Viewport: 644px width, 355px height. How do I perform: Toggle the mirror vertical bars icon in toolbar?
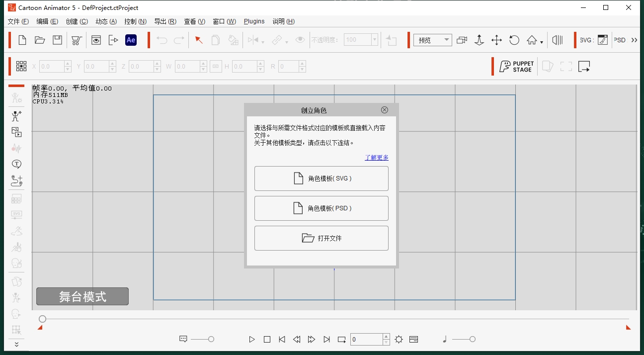coord(558,40)
